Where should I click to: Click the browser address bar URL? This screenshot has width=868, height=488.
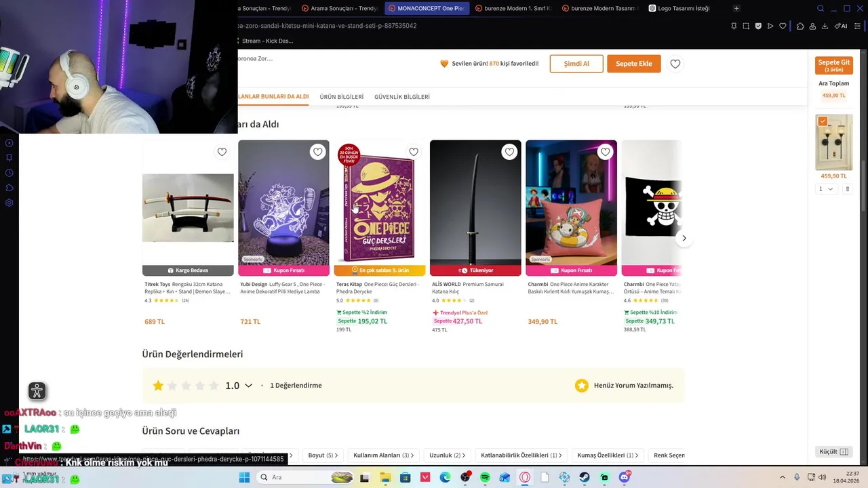pyautogui.click(x=327, y=26)
